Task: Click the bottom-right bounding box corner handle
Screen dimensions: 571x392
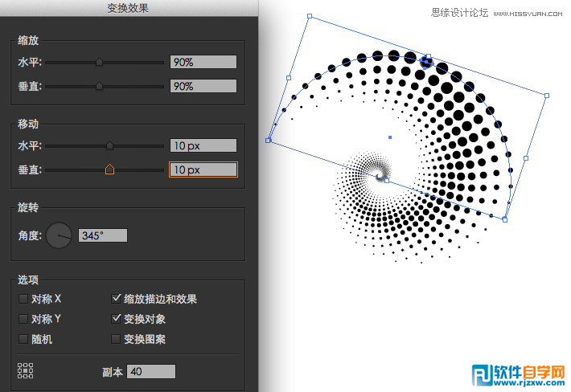Action: 505,219
